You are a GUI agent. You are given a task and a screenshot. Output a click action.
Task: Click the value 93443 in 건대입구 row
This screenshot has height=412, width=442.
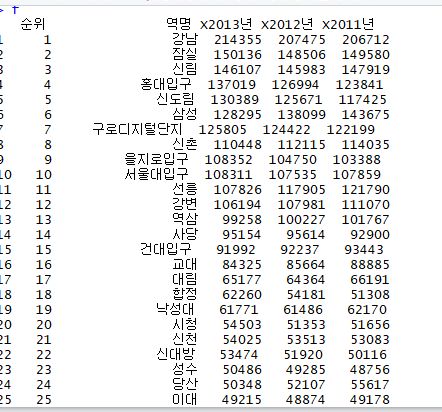(x=364, y=250)
